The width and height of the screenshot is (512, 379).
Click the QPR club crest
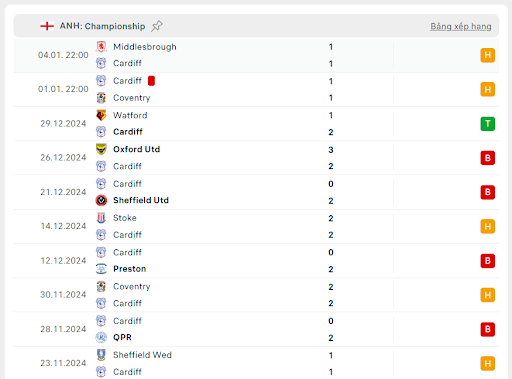click(101, 338)
